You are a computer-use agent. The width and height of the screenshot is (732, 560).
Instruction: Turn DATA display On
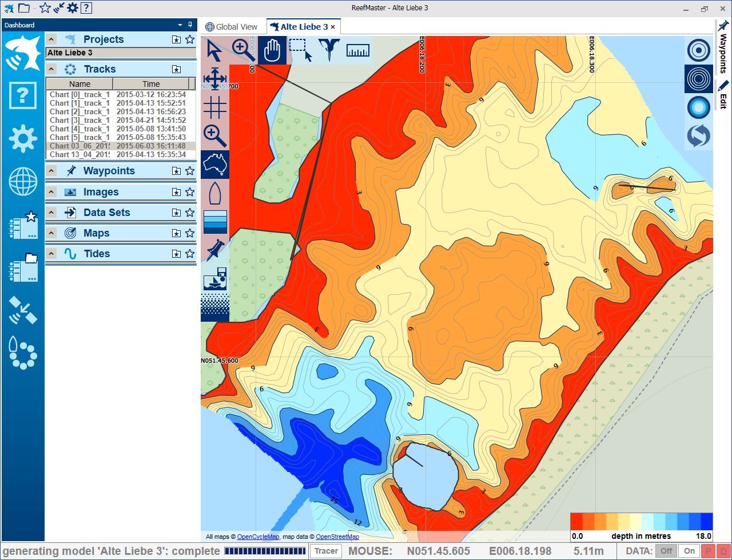(690, 551)
